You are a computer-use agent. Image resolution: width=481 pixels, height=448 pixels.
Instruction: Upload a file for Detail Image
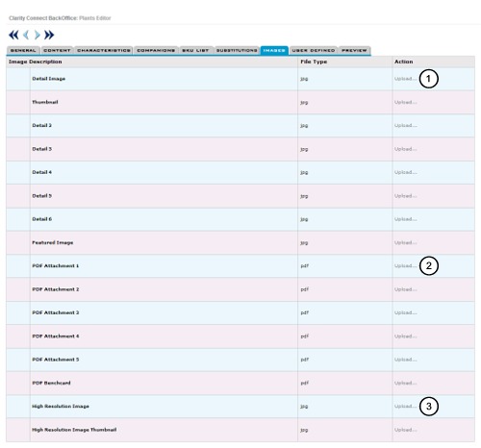[406, 79]
